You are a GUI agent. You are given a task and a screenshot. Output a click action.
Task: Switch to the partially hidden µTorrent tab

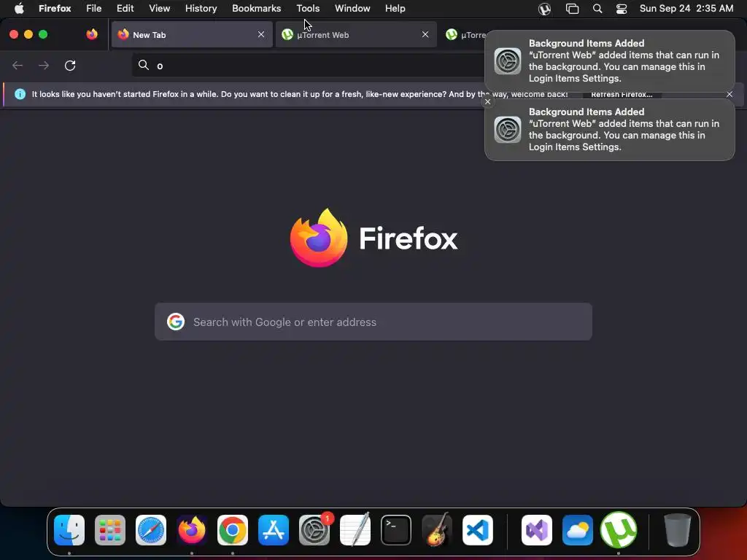pyautogui.click(x=466, y=35)
